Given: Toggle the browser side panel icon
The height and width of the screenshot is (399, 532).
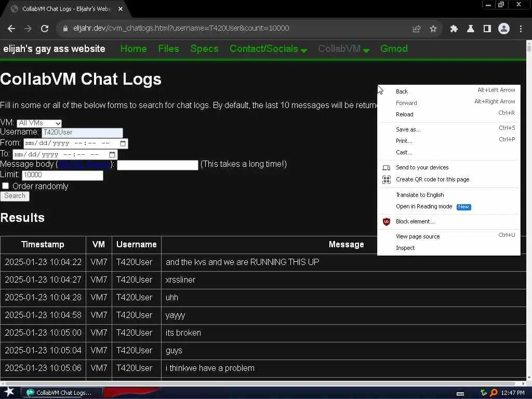Looking at the screenshot, I should [x=487, y=29].
